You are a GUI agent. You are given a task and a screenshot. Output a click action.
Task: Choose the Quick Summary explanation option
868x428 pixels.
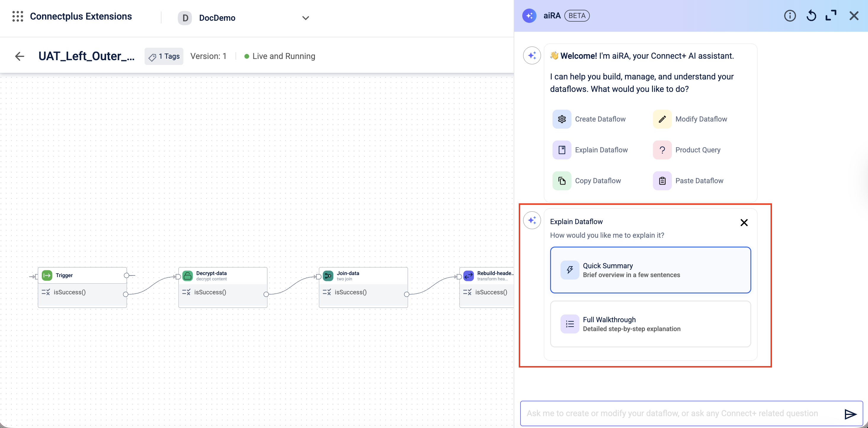coord(650,270)
